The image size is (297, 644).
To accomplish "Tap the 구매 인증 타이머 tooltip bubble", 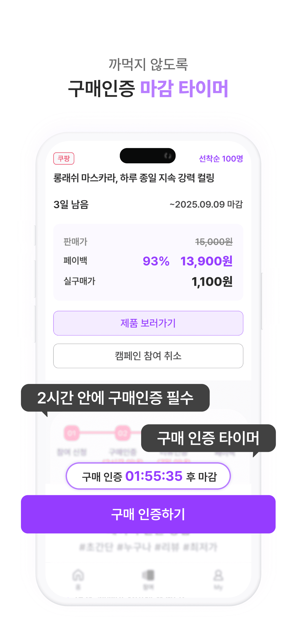I will click(x=208, y=438).
